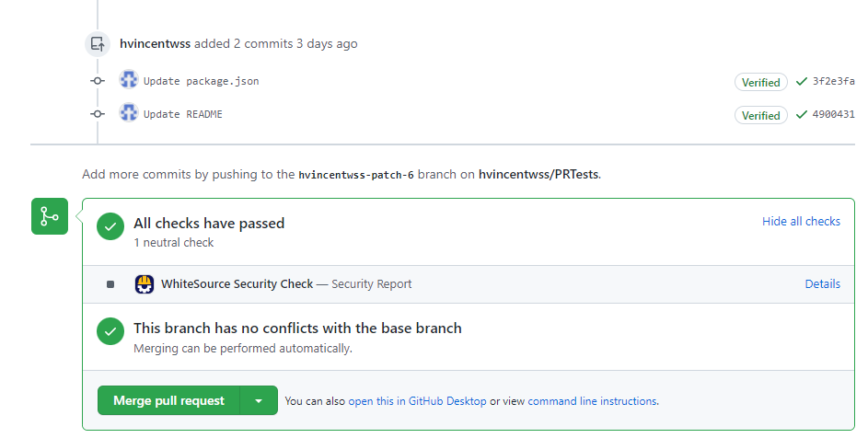Click the WhiteSource Security Check app logo

[144, 284]
